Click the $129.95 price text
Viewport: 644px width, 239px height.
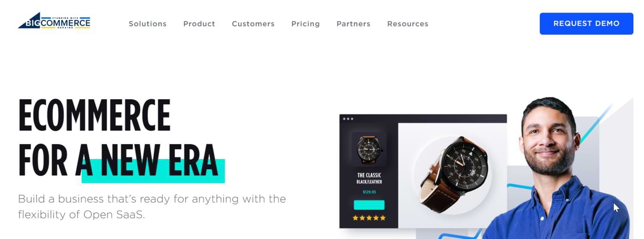(x=369, y=192)
